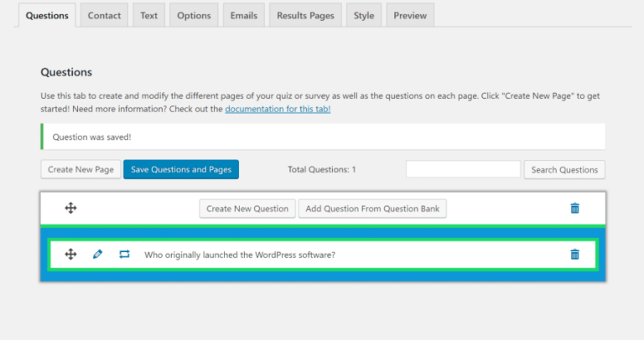The width and height of the screenshot is (644, 340).
Task: Open the Text tab
Action: coord(148,15)
